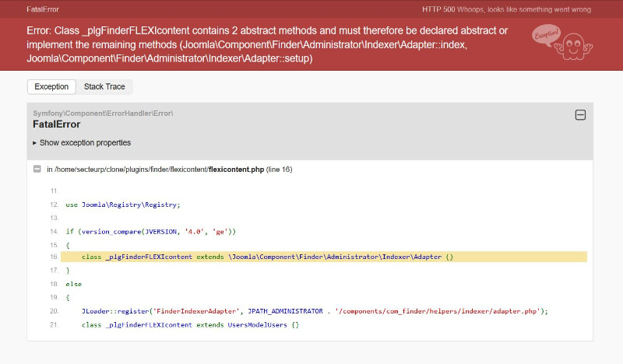Select the Exception tab
Viewport: 623px width, 364px height.
tap(51, 86)
